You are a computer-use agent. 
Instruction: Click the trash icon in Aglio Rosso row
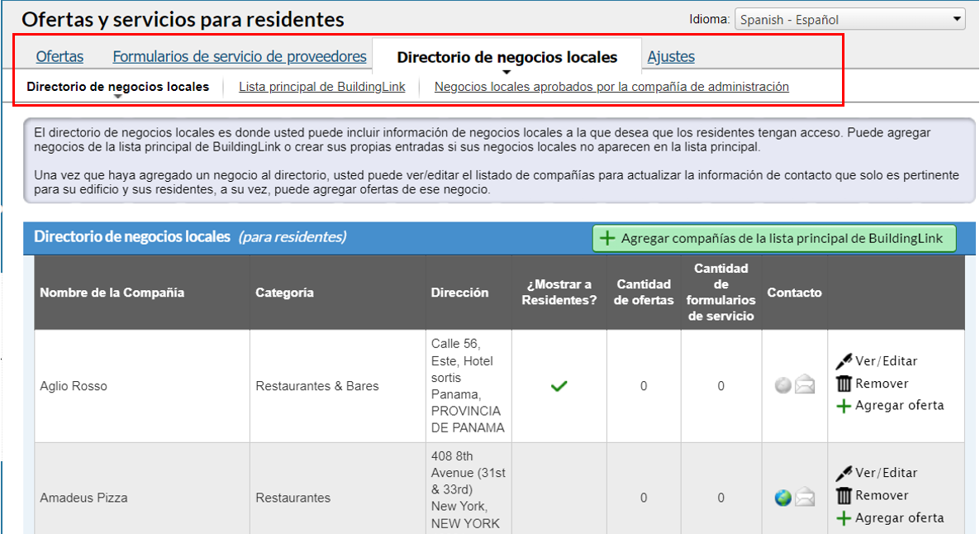(x=844, y=384)
